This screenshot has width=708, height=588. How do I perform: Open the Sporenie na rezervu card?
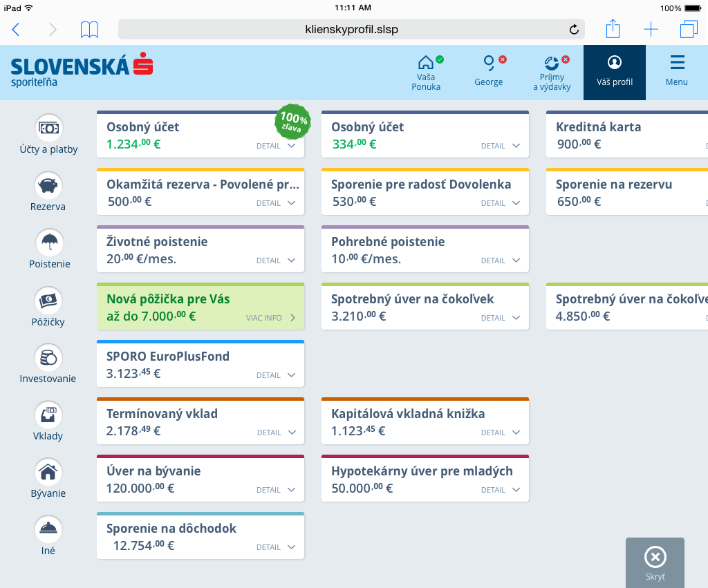point(626,192)
